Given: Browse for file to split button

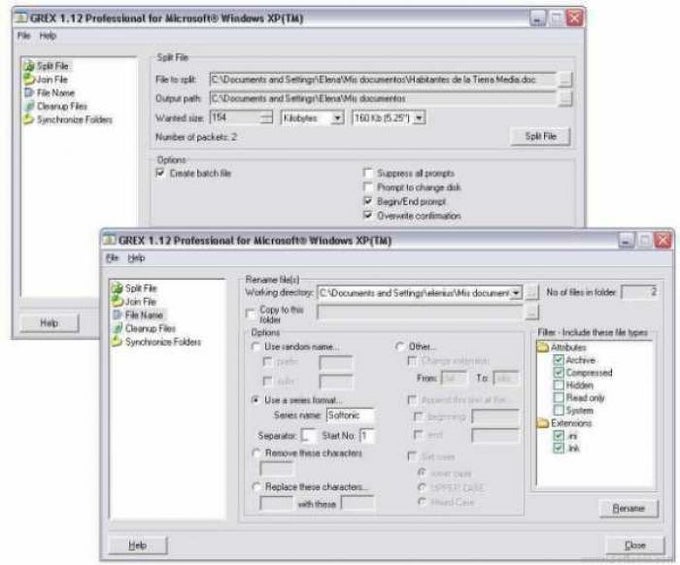Looking at the screenshot, I should [565, 80].
